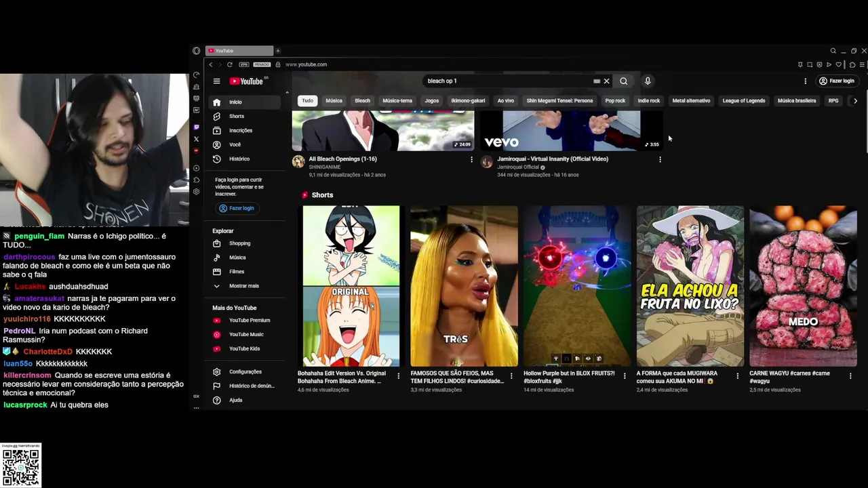Viewport: 868px width, 488px height.
Task: Open options menu for FAMOSOS QUE SÃO FEIOS short
Action: tap(511, 375)
